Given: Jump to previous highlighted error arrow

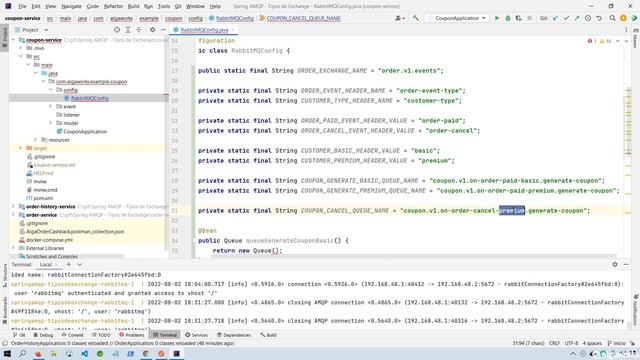Looking at the screenshot, I should [618, 41].
